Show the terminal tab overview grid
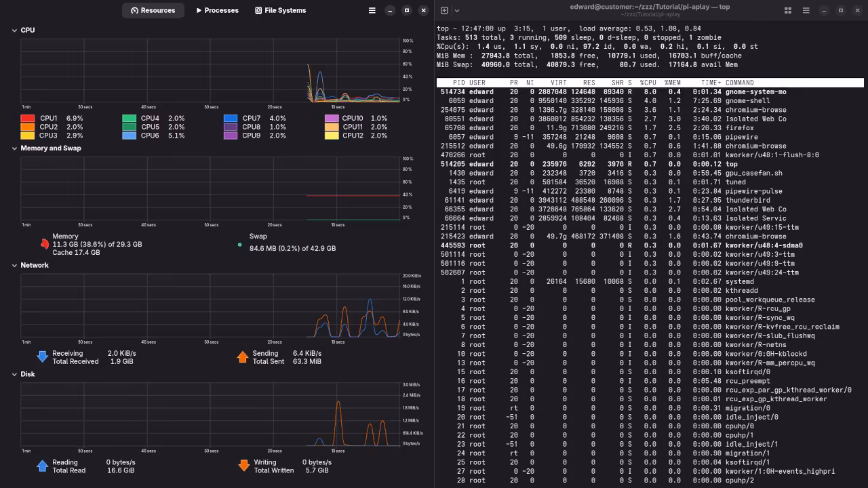868x488 pixels. (x=788, y=10)
